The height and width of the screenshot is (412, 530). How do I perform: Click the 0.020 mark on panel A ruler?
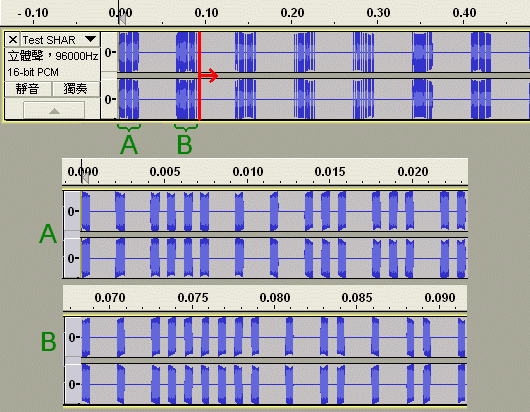pyautogui.click(x=413, y=172)
